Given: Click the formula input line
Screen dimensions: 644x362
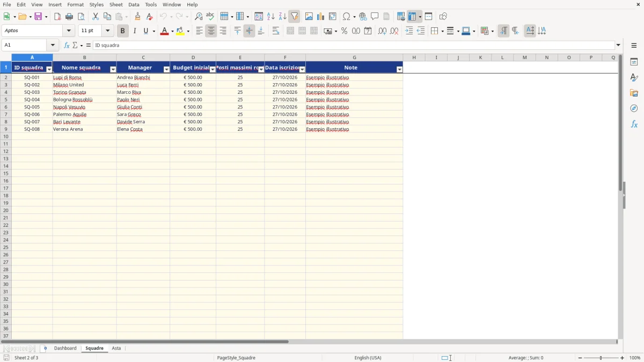Looking at the screenshot, I should pos(354,46).
